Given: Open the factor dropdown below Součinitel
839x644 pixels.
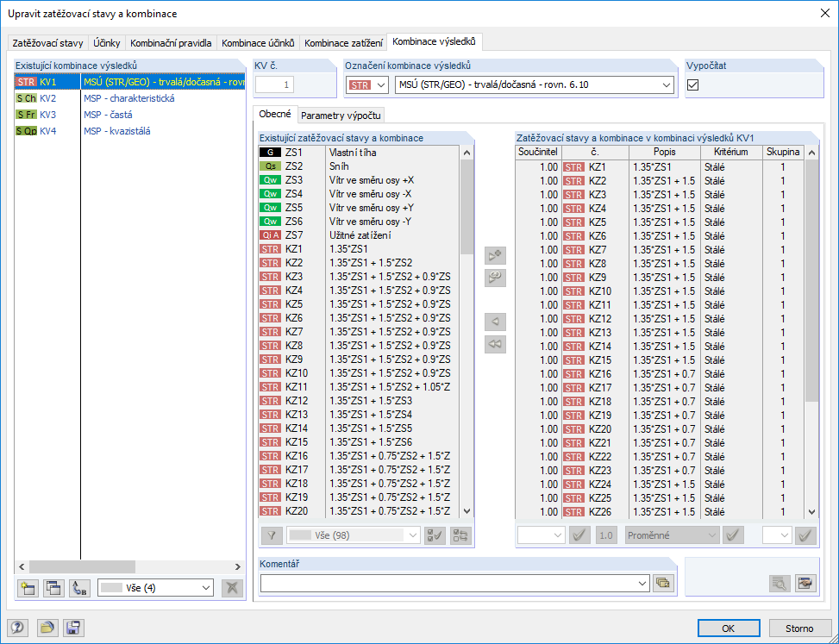Looking at the screenshot, I should 541,535.
